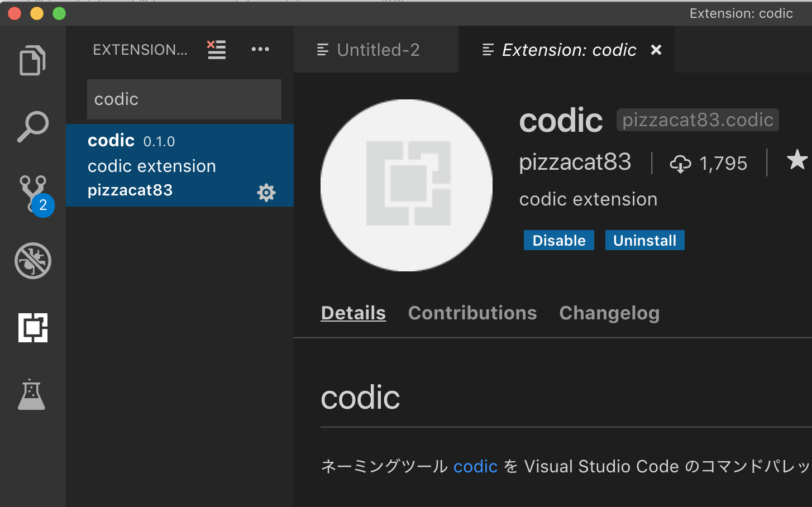This screenshot has height=507, width=812.
Task: Clear extensions search results icon
Action: click(x=217, y=50)
